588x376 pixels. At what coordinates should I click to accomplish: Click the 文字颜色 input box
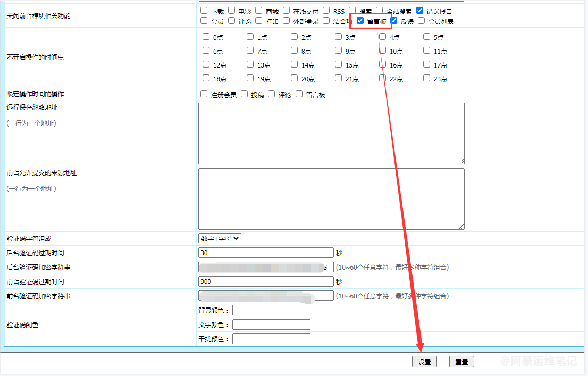tap(272, 324)
